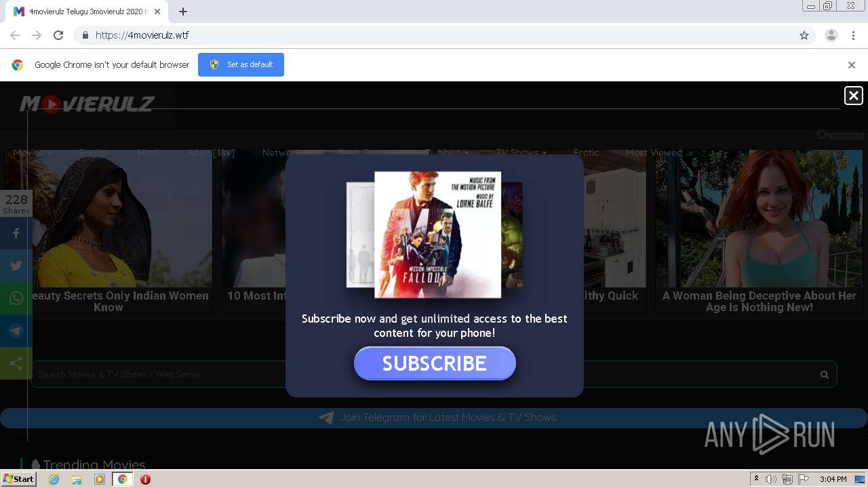Click the search magnifier icon
This screenshot has height=488, width=868.
[x=825, y=374]
